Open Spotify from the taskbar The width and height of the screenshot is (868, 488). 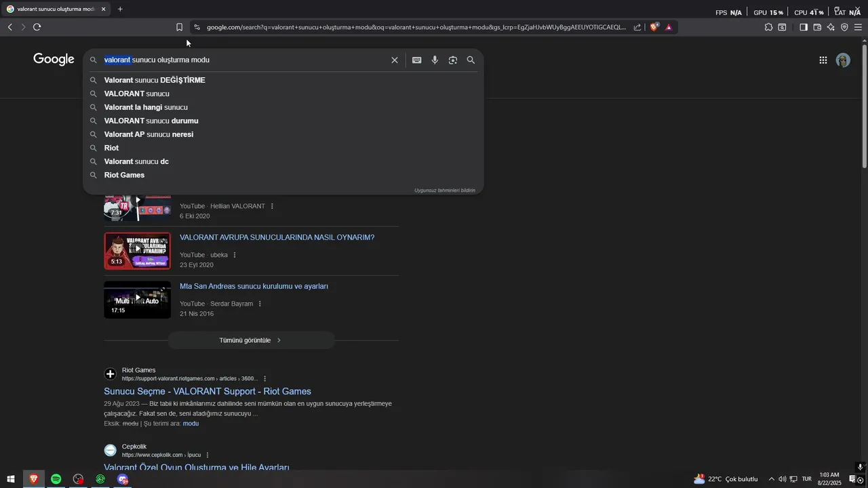click(x=56, y=479)
